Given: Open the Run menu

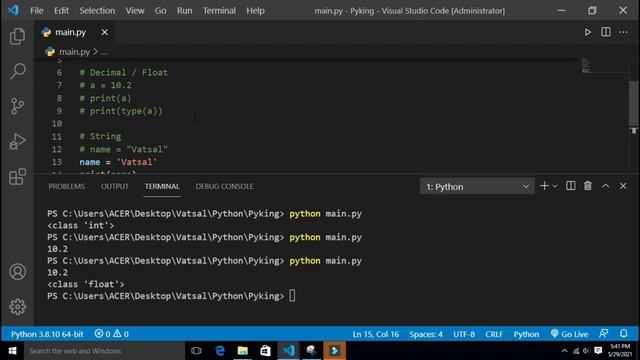Looking at the screenshot, I should (184, 11).
